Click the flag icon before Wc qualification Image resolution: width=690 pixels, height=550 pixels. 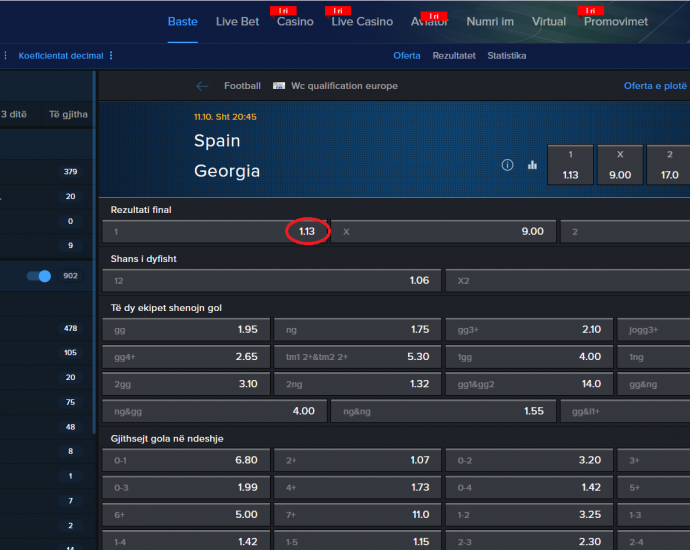click(279, 86)
